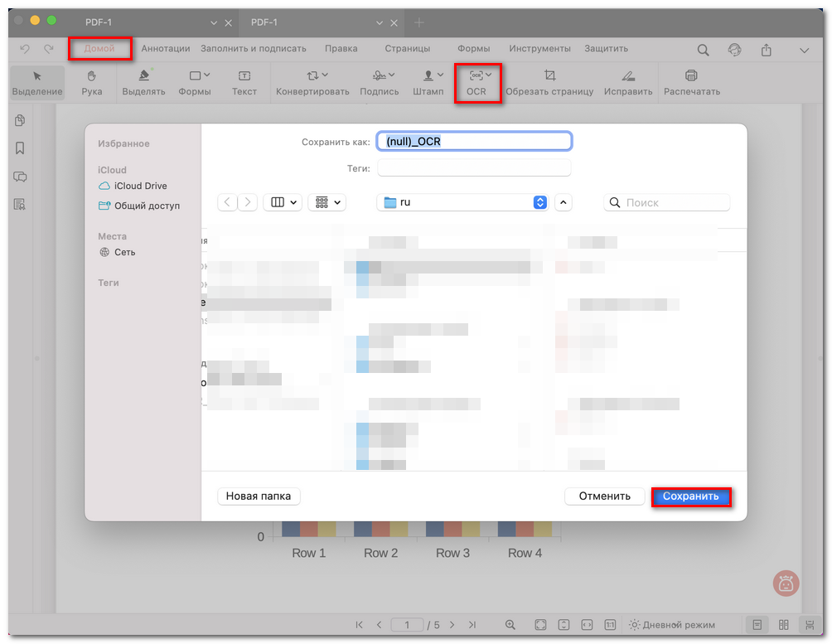The height and width of the screenshot is (644, 832).
Task: Click the Сохранить как filename field
Action: coord(474,142)
